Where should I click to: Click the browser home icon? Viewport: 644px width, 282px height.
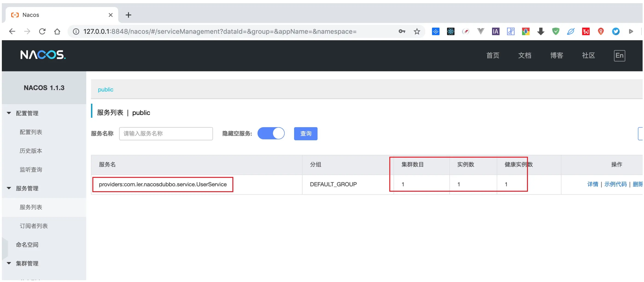click(57, 31)
